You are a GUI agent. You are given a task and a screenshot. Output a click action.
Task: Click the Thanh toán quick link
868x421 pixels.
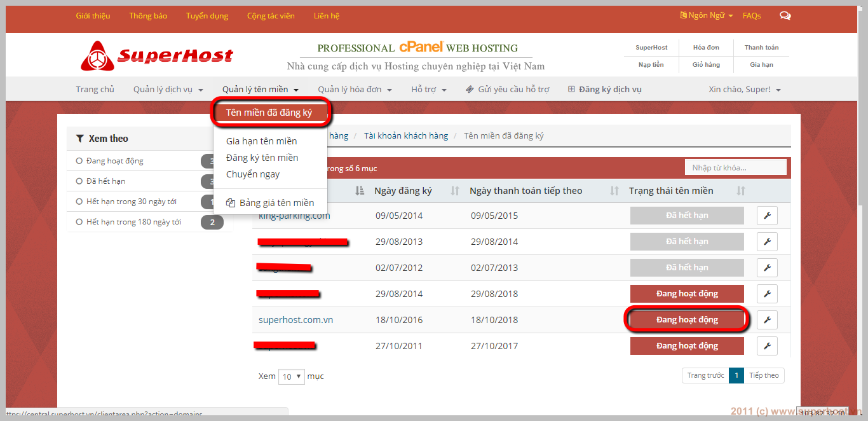pos(761,48)
